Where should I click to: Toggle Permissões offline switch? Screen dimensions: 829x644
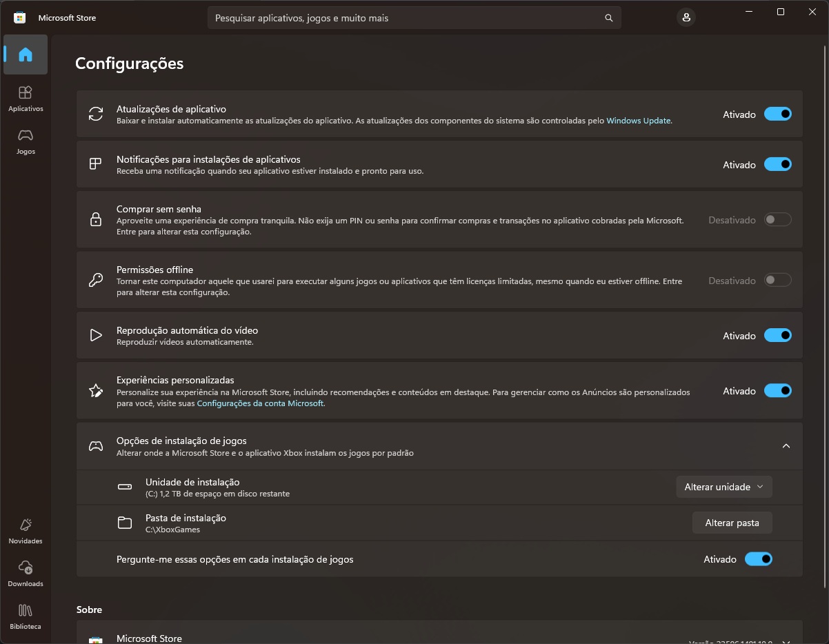778,280
